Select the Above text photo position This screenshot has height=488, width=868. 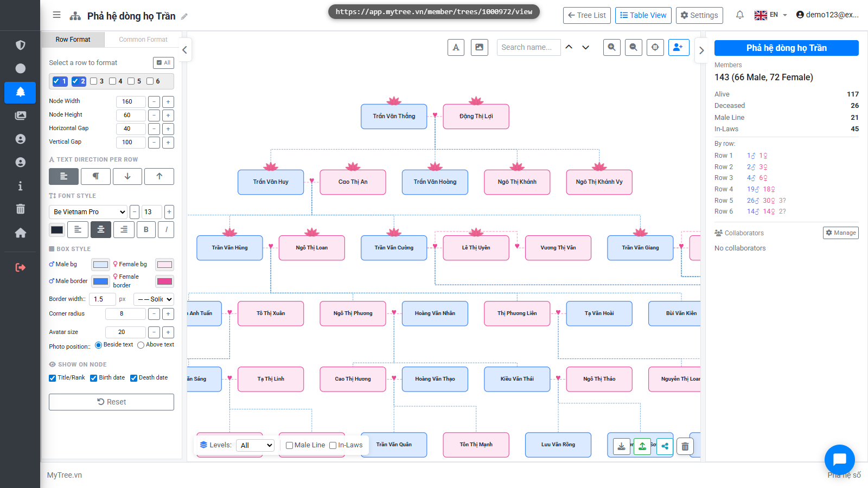click(141, 345)
